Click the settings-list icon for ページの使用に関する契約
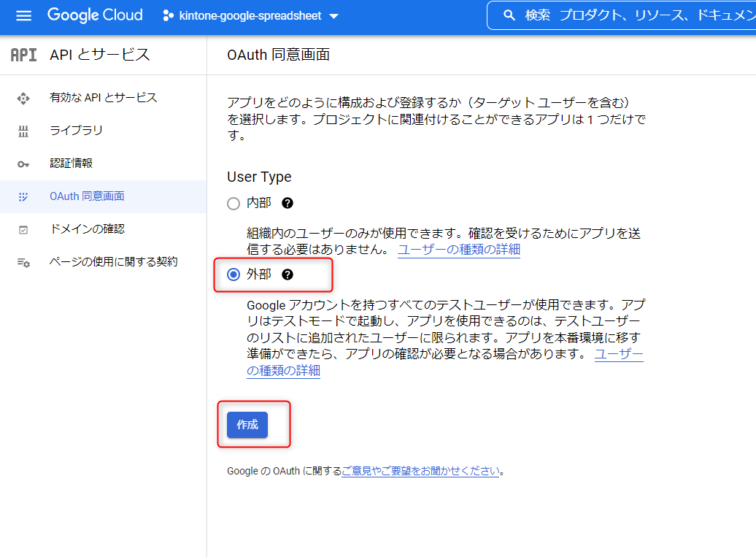This screenshot has width=756, height=557. (23, 262)
